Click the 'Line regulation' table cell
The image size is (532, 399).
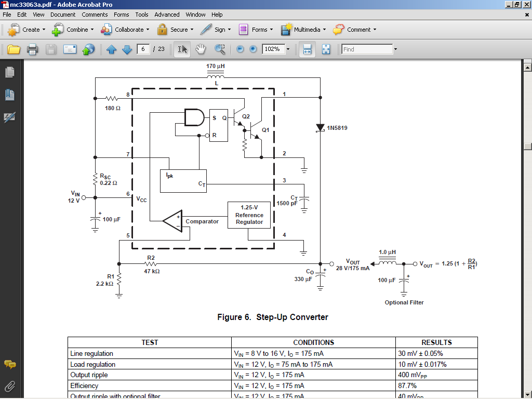(x=150, y=353)
